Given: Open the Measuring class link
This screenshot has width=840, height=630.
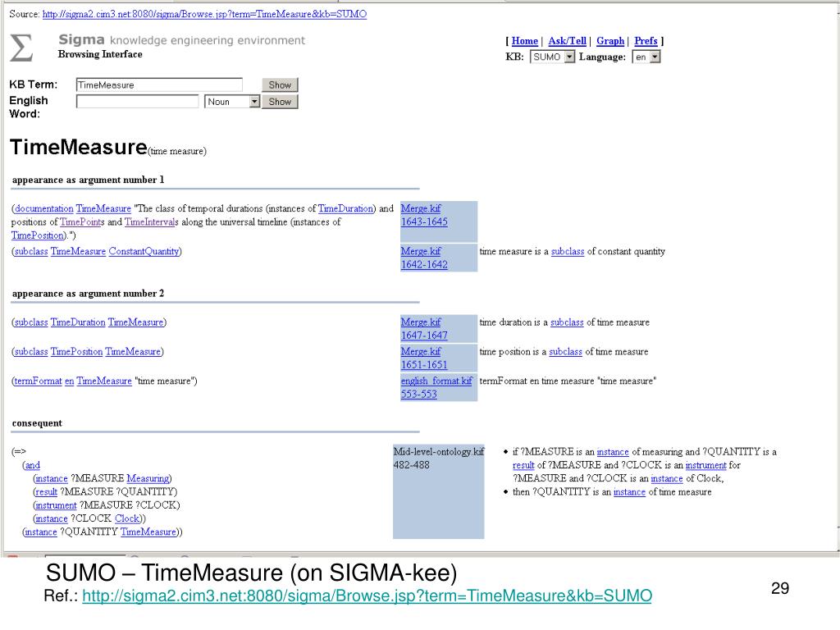Looking at the screenshot, I should point(148,478).
